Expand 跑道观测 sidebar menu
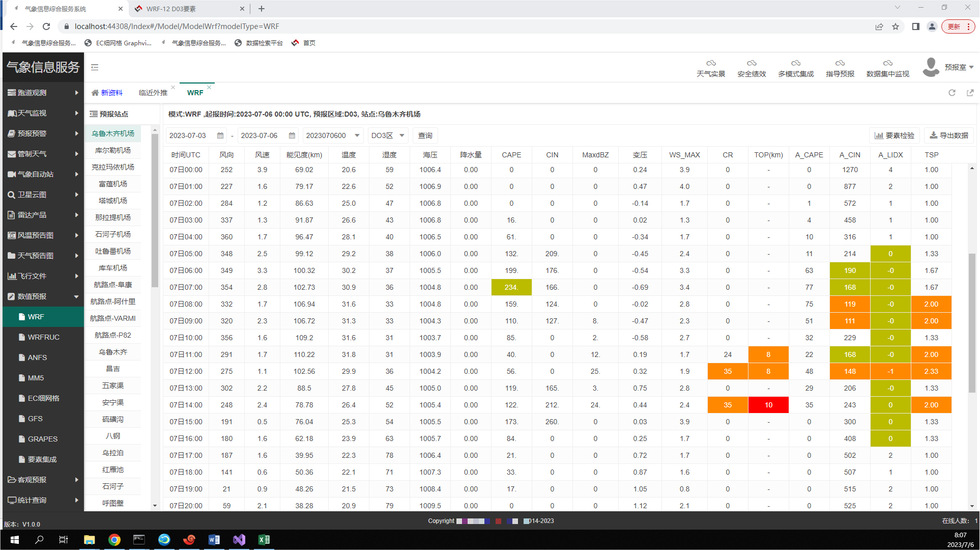 [x=43, y=93]
